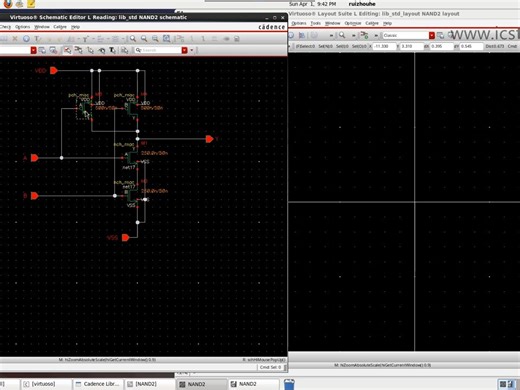This screenshot has width=520, height=390.
Task: Click the dY value field in Layout
Action: point(471,46)
